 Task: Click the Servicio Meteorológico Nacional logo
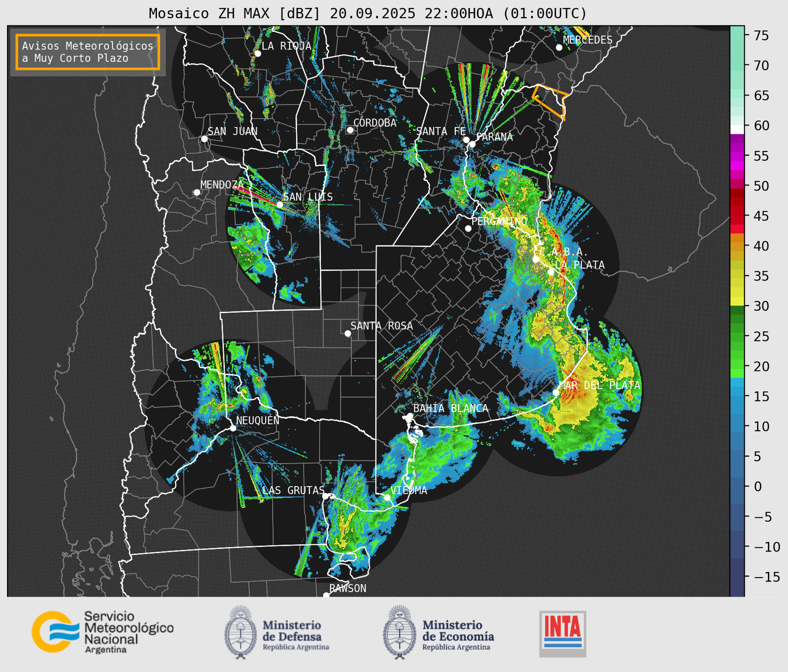pos(102,632)
